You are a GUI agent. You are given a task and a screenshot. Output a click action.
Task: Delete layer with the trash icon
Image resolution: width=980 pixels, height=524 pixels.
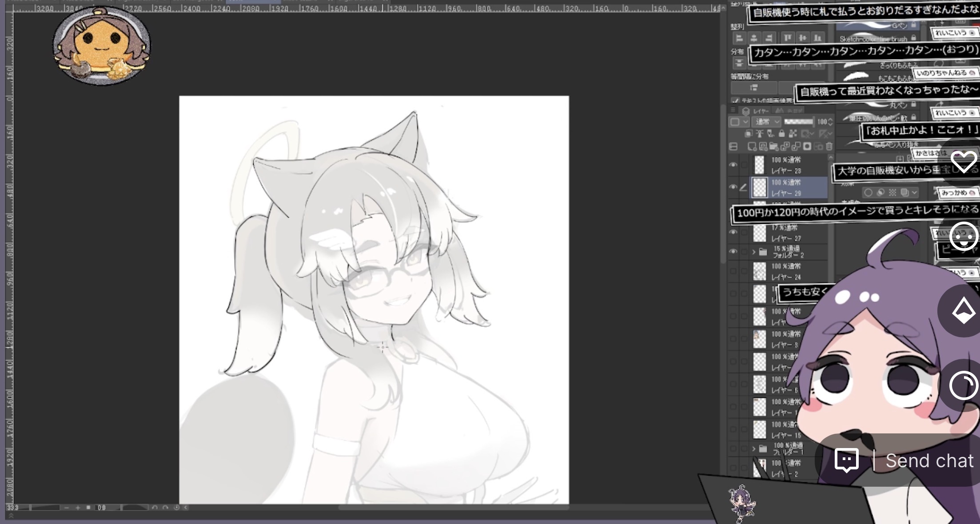(829, 147)
